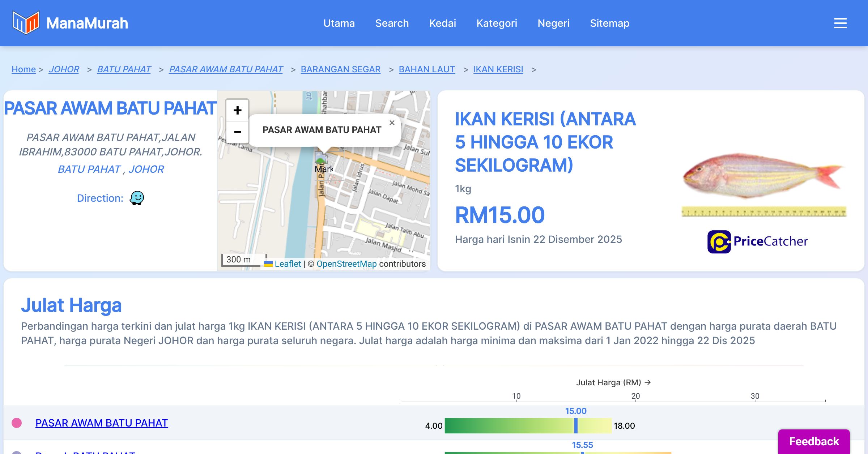Viewport: 868px width, 454px height.
Task: Click the PriceCatcher logo
Action: (757, 241)
